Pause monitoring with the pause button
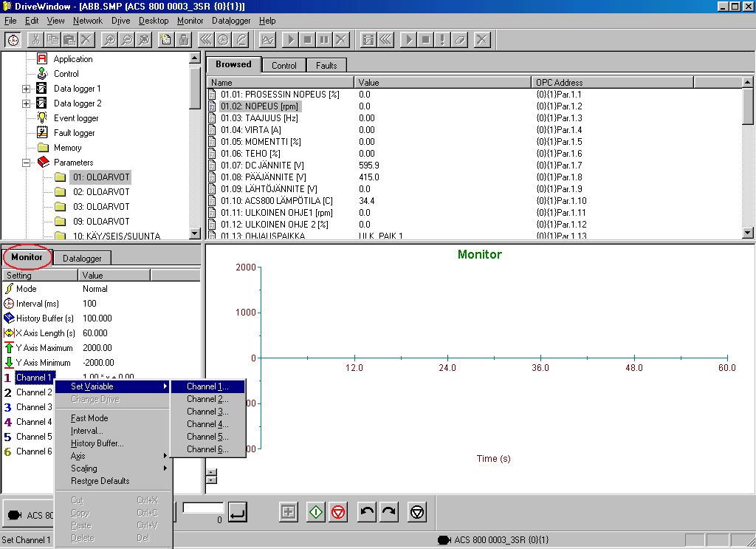The image size is (756, 549). (x=324, y=40)
